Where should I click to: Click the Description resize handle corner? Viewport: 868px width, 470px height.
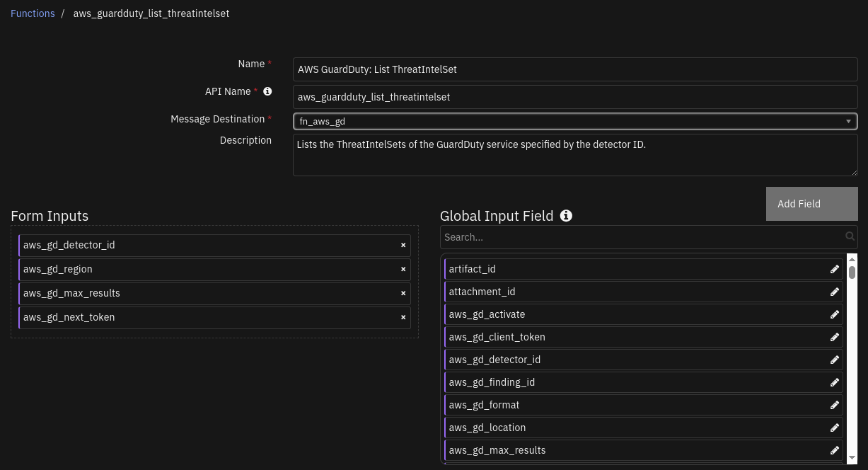coord(854,172)
